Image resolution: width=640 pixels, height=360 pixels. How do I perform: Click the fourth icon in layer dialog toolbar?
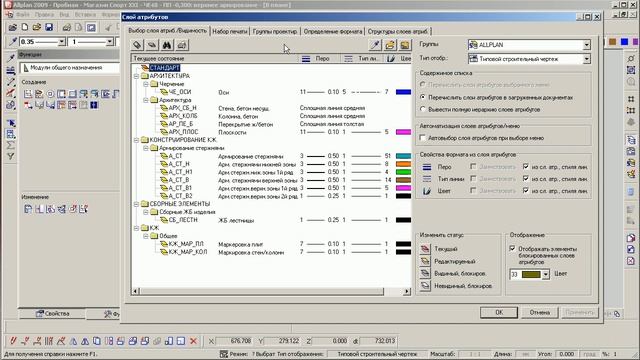182,45
